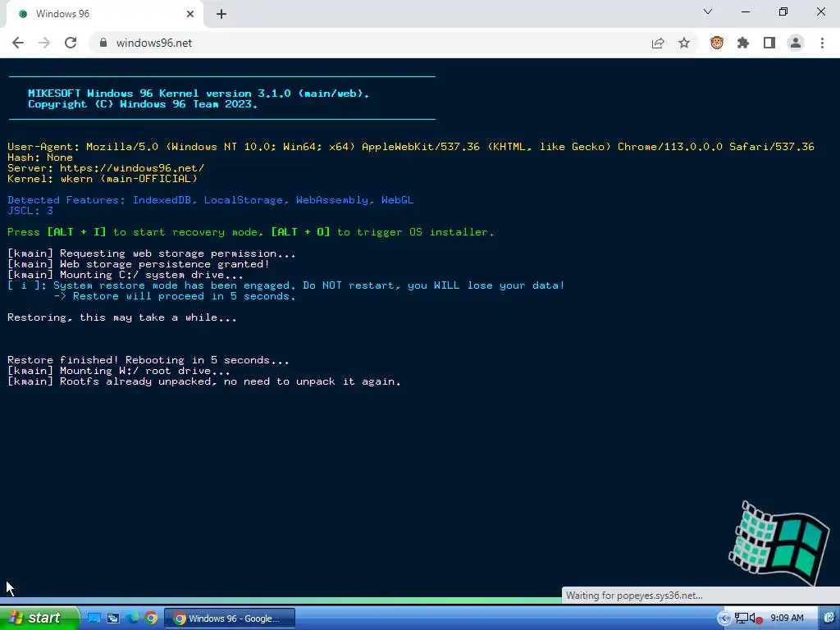This screenshot has width=840, height=630.
Task: Toggle the browser side panel
Action: pyautogui.click(x=769, y=43)
